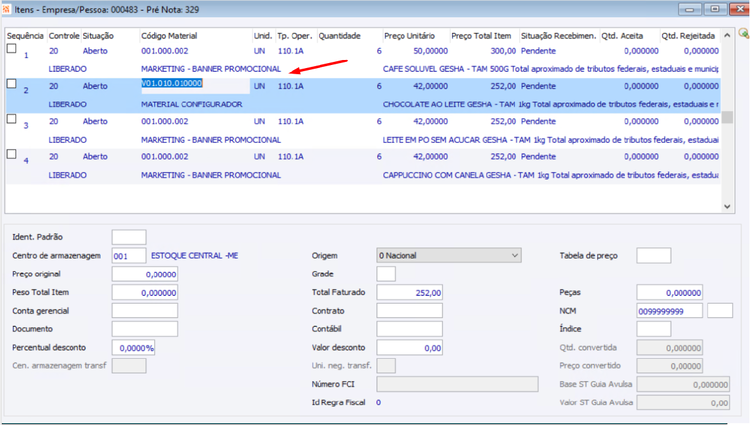Select LEITE EM PO SEM ACUCAR description
This screenshot has height=425, width=750.
click(x=550, y=140)
